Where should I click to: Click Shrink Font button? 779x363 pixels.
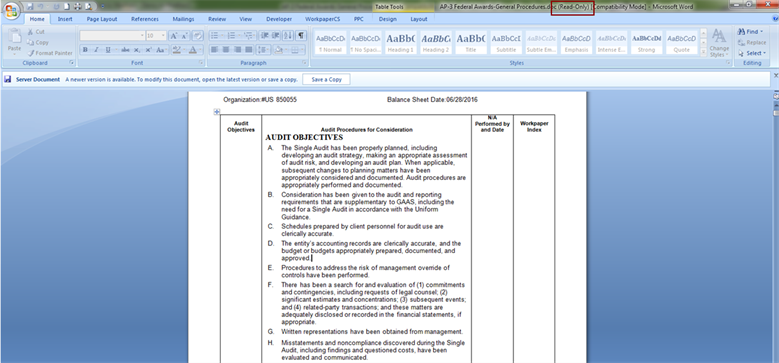click(x=184, y=36)
